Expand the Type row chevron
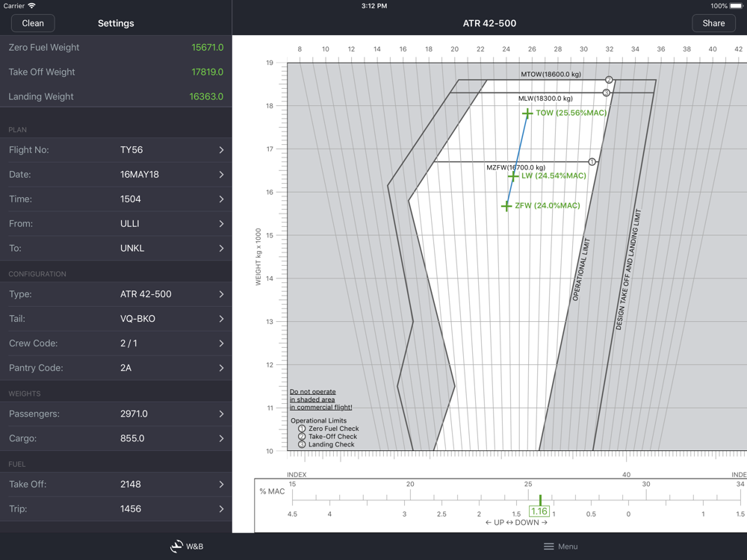 (222, 294)
